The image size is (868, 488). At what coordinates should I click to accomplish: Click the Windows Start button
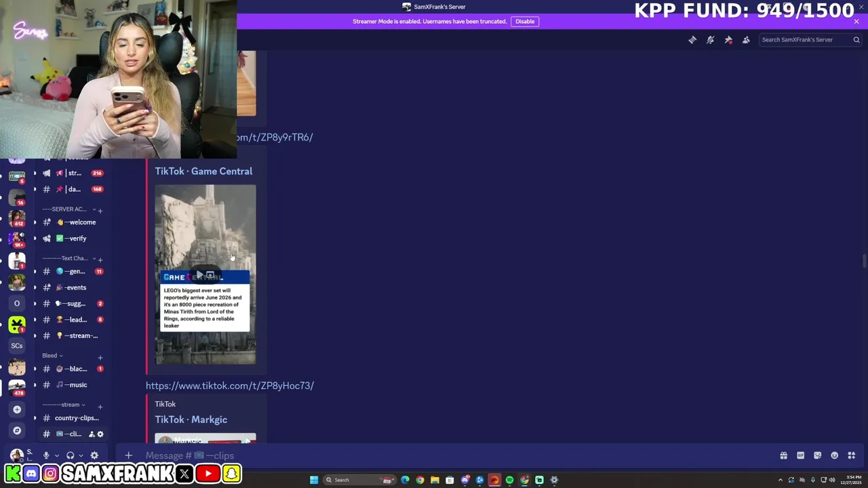[314, 480]
